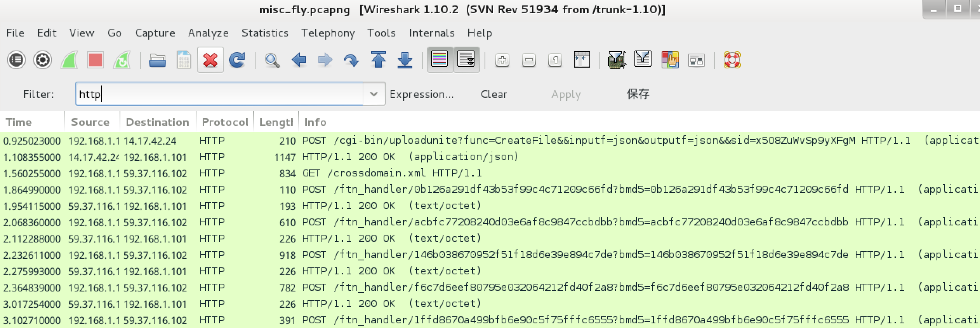This screenshot has width=980, height=328.
Task: Select POST packet with bmd5 0b126a291df4
Action: (x=490, y=189)
